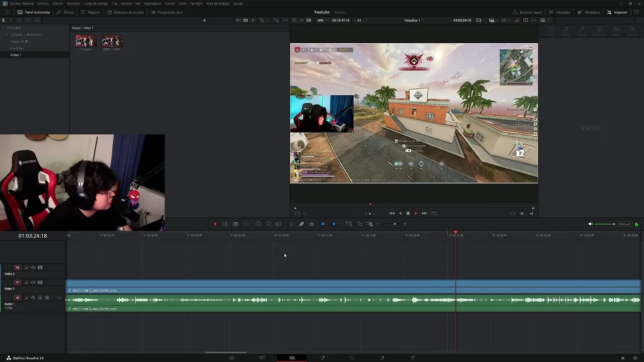Click the custom zoom magnifier in timeline toolbar

pyautogui.click(x=370, y=224)
